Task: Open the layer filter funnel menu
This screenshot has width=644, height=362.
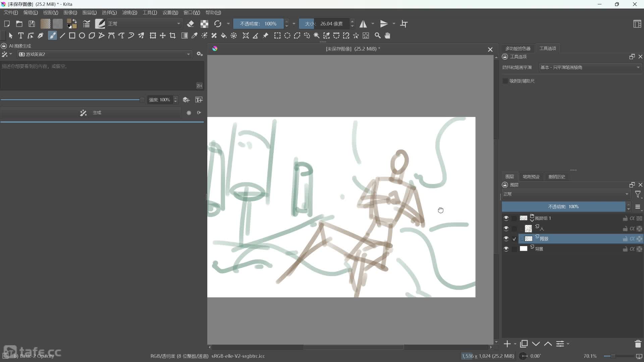Action: point(638,194)
